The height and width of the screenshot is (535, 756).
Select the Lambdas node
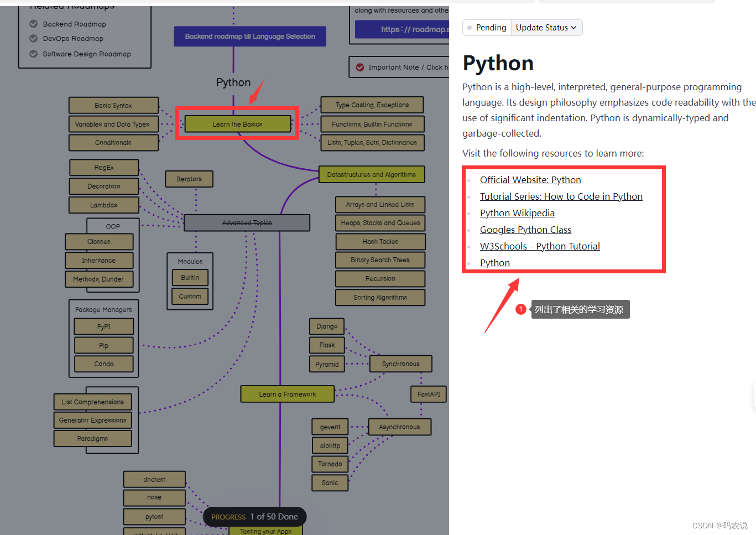(x=104, y=205)
